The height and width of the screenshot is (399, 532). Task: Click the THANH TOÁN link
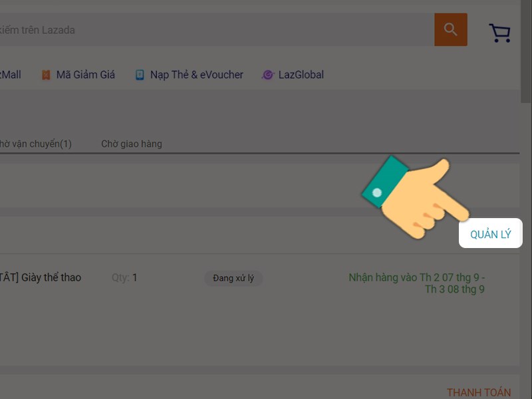point(479,392)
